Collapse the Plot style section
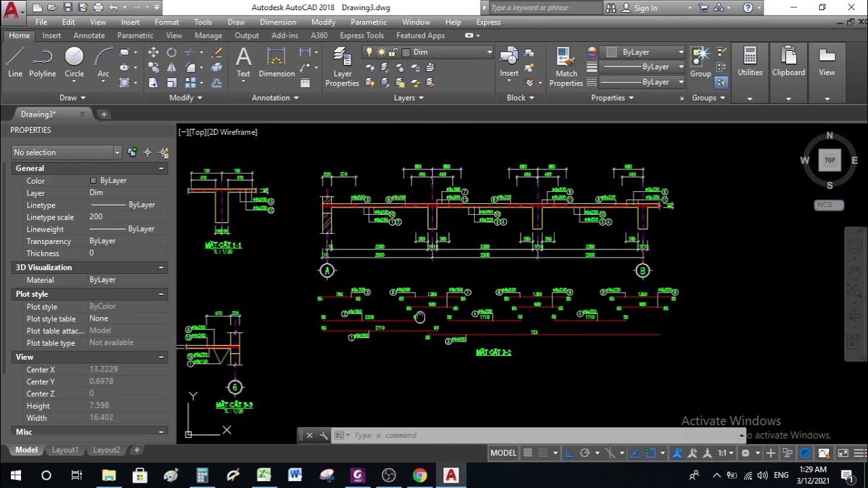The image size is (868, 488). pos(161,294)
